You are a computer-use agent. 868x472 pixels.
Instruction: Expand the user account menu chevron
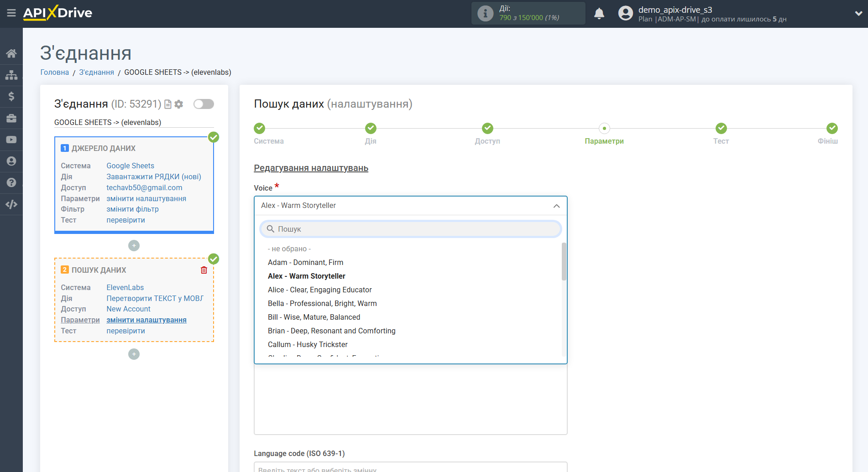point(858,14)
